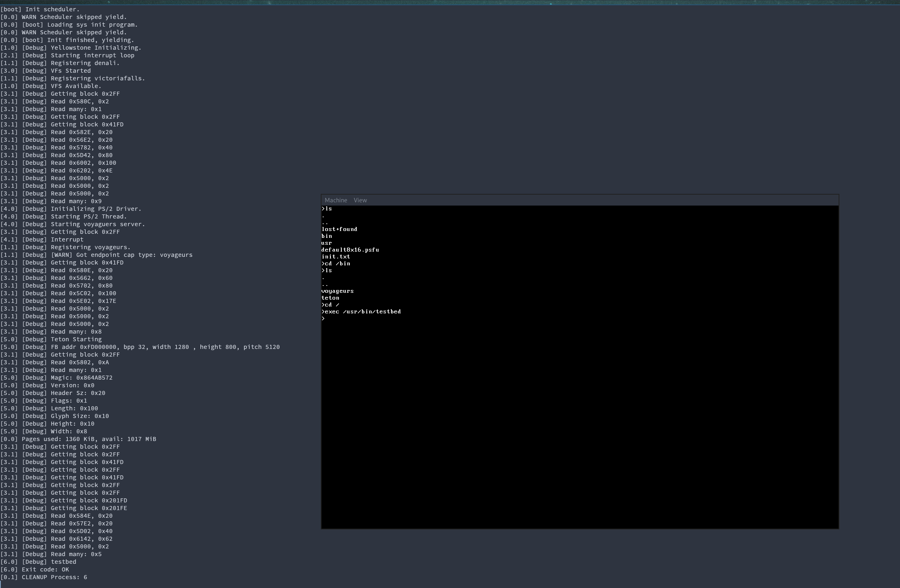
Task: Click the 'lost+found' directory entry
Action: 339,229
